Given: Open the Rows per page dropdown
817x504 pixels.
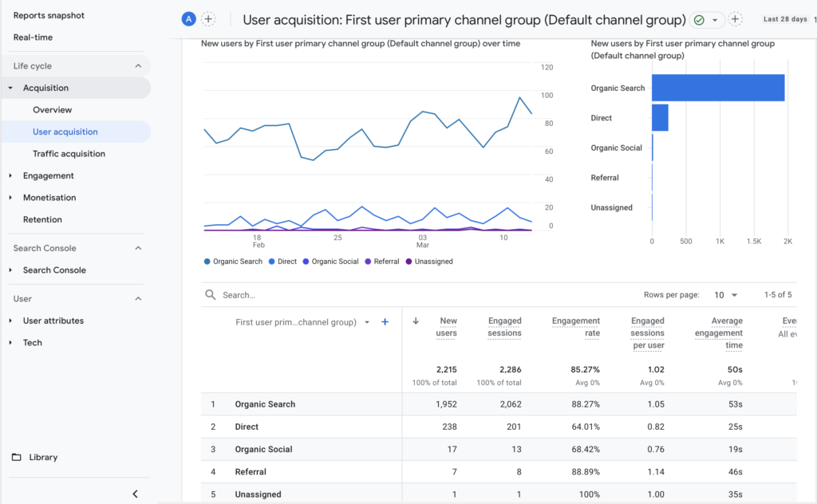Looking at the screenshot, I should click(725, 295).
